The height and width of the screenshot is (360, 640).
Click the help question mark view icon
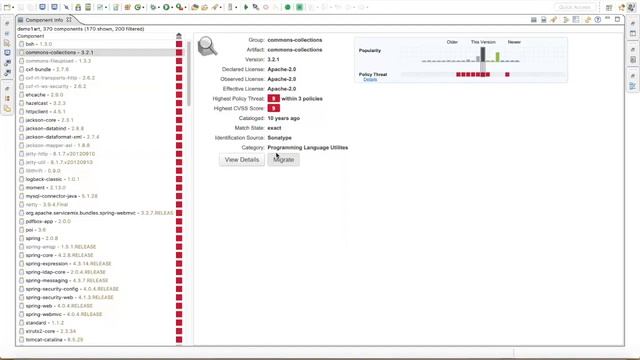tap(598, 20)
